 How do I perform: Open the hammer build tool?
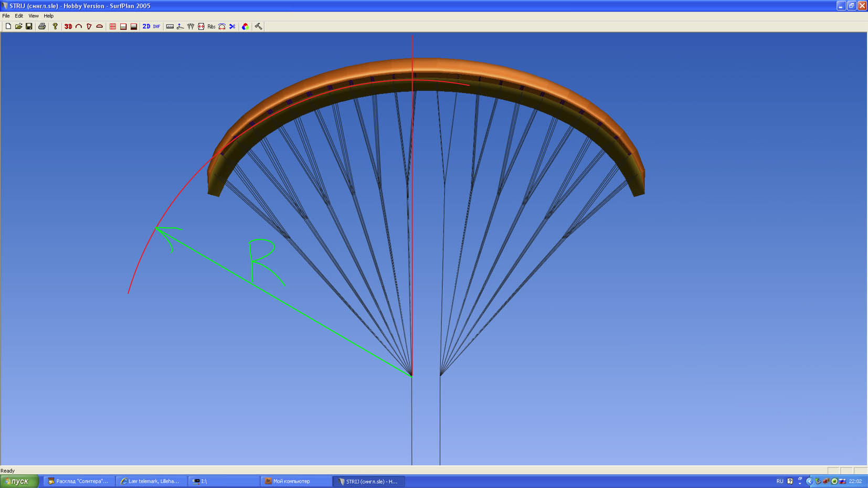tap(259, 26)
